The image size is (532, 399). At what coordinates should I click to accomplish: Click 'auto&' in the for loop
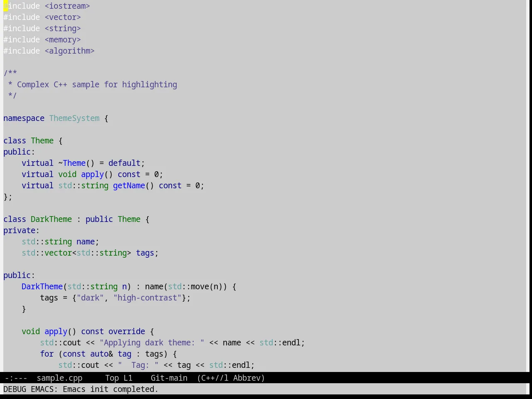coord(101,354)
